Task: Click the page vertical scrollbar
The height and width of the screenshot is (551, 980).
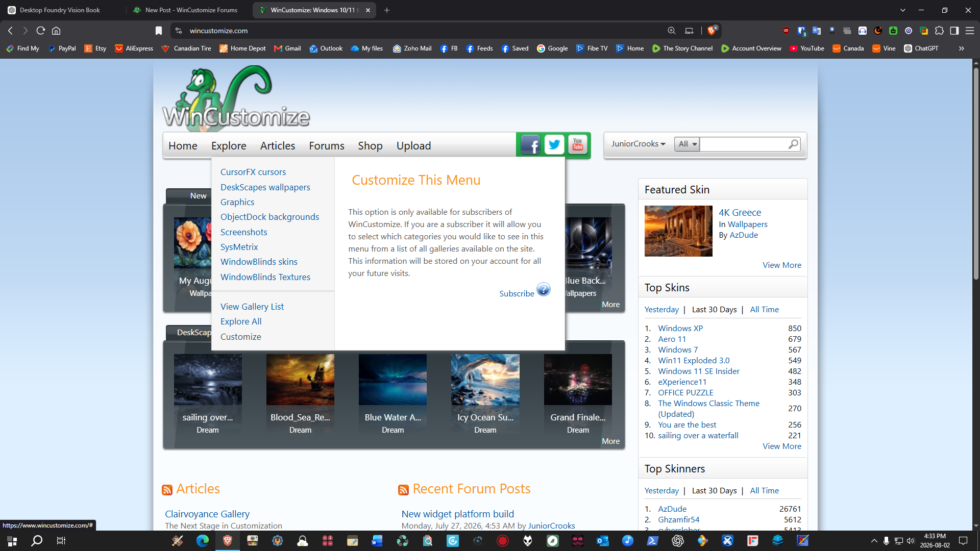Action: [976, 173]
